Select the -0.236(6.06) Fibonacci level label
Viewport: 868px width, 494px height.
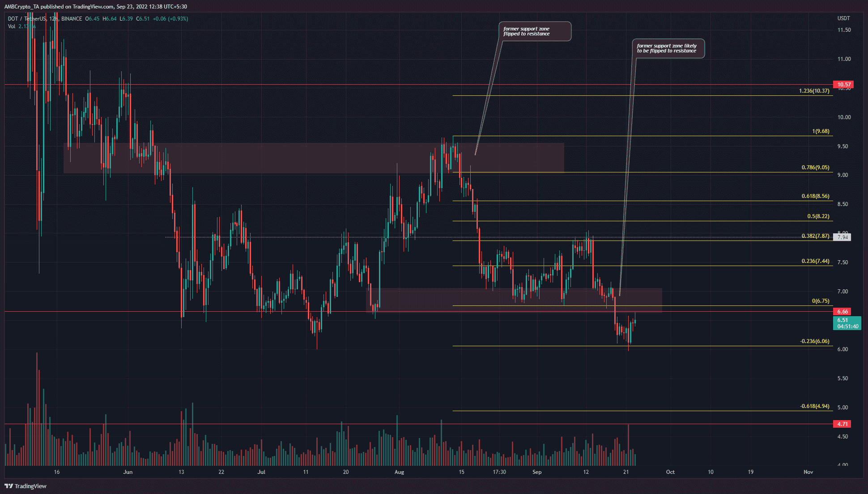(815, 341)
